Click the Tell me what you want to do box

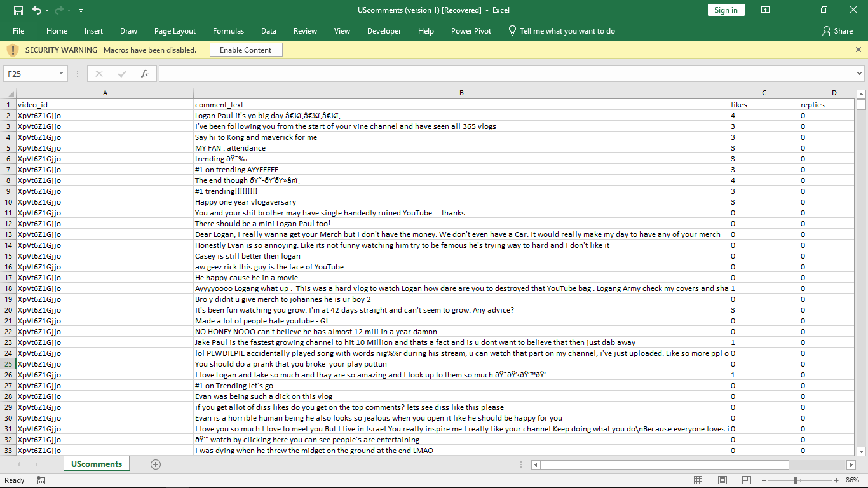tap(562, 31)
